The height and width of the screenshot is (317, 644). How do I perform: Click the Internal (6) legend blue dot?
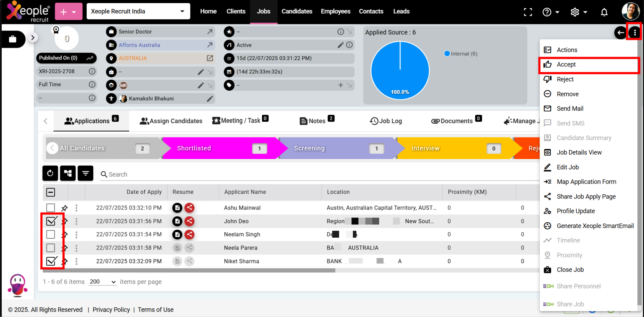pos(447,54)
